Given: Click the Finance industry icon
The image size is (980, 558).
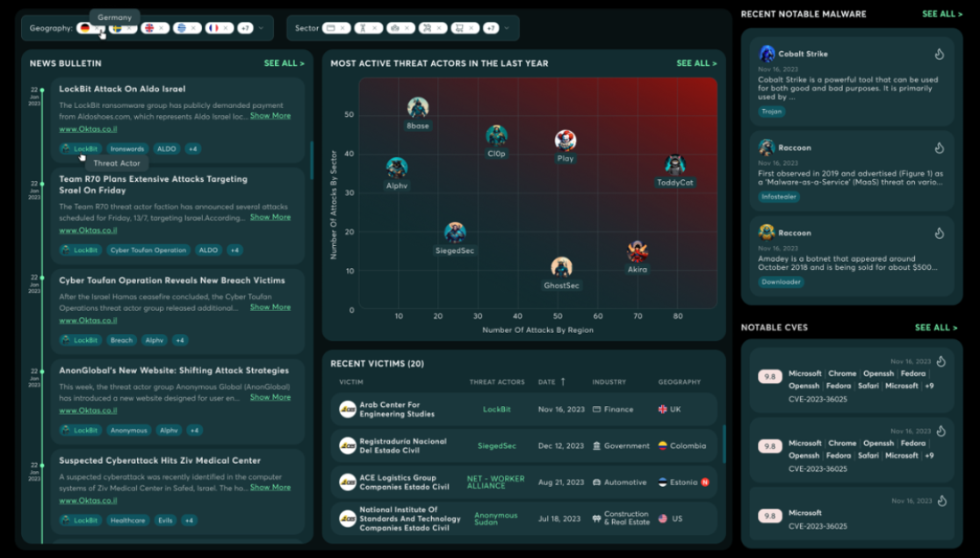Looking at the screenshot, I should [596, 409].
